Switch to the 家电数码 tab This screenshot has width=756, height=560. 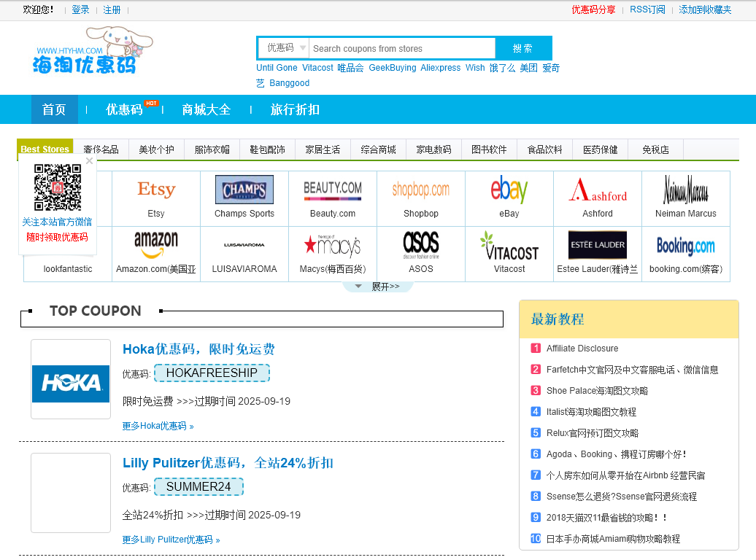[x=434, y=149]
